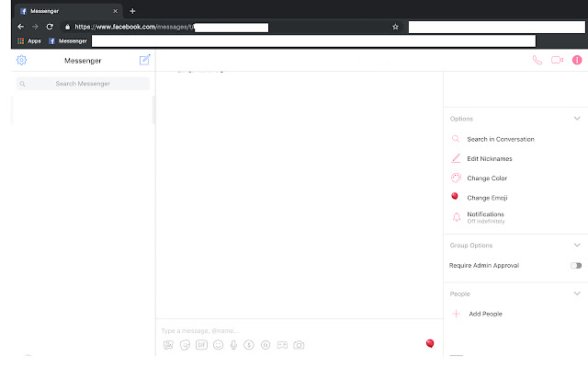This screenshot has width=588, height=368.
Task: Reload the Facebook page
Action: tap(50, 27)
